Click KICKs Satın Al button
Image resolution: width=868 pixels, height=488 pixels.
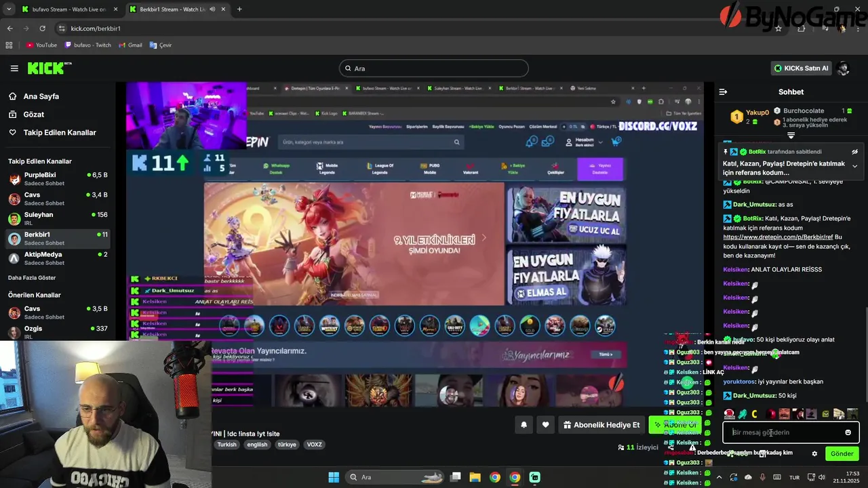click(802, 68)
